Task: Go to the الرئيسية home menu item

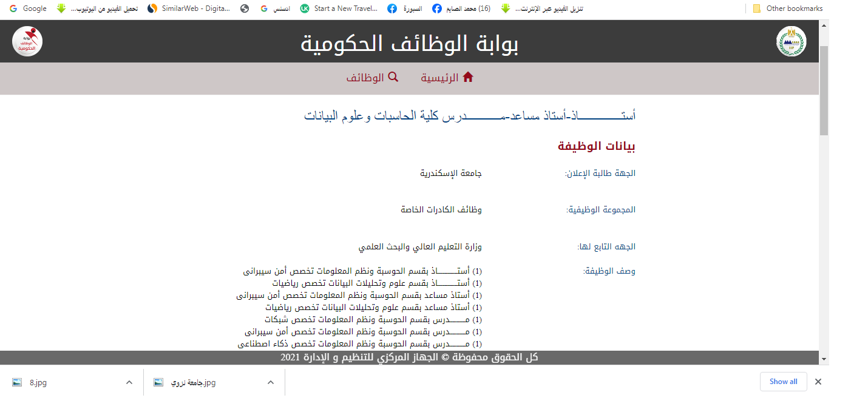Action: pyautogui.click(x=440, y=78)
